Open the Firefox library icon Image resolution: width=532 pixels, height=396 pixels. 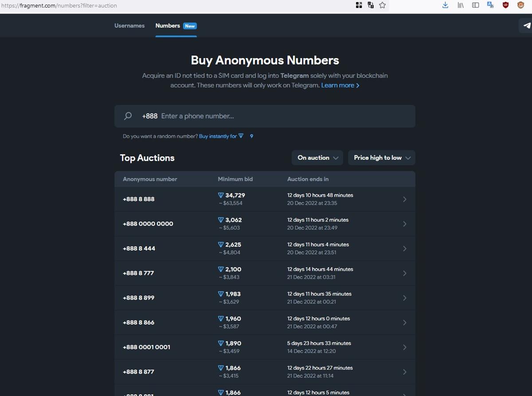point(461,5)
